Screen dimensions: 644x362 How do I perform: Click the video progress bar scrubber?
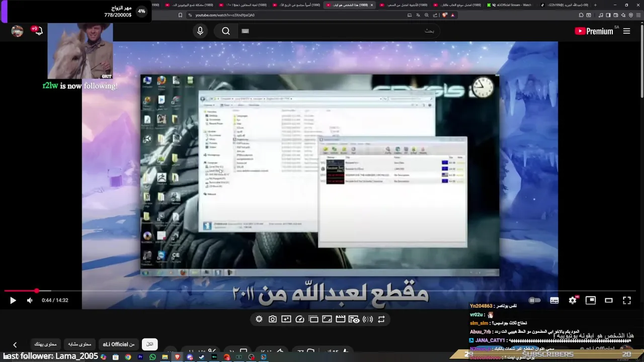tap(37, 291)
